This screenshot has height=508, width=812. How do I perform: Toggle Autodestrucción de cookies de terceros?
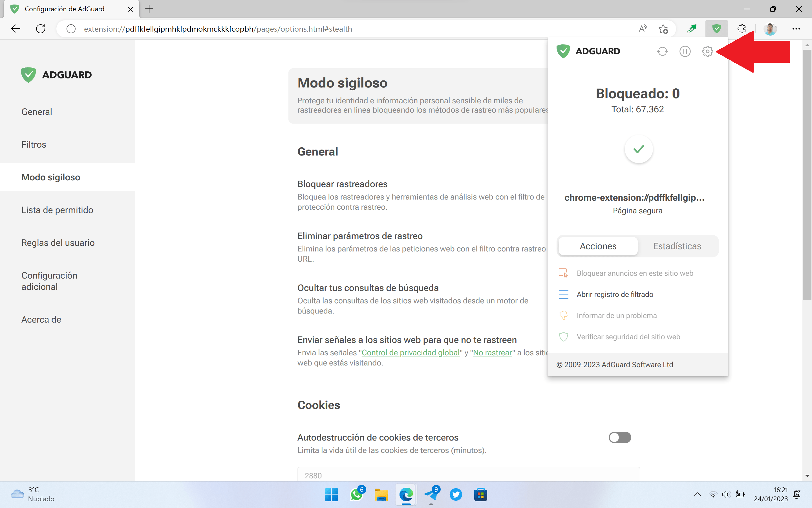tap(620, 437)
